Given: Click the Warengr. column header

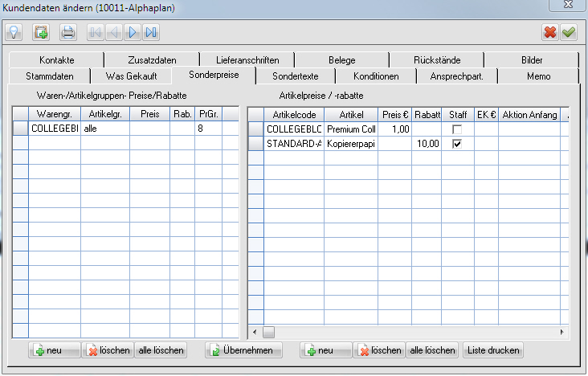Looking at the screenshot, I should 55,114.
